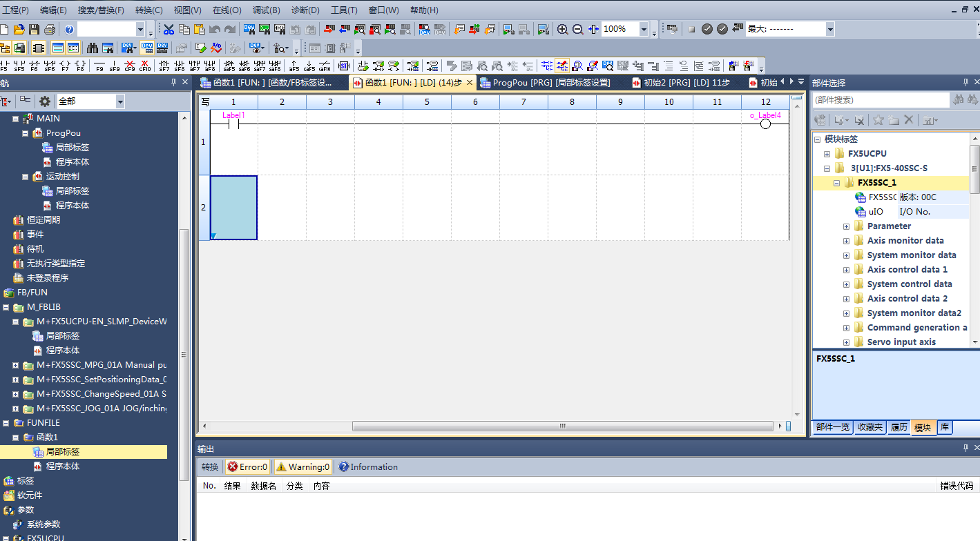Collapse the FX5SSC_1 module node
The width and height of the screenshot is (980, 541).
pyautogui.click(x=836, y=183)
